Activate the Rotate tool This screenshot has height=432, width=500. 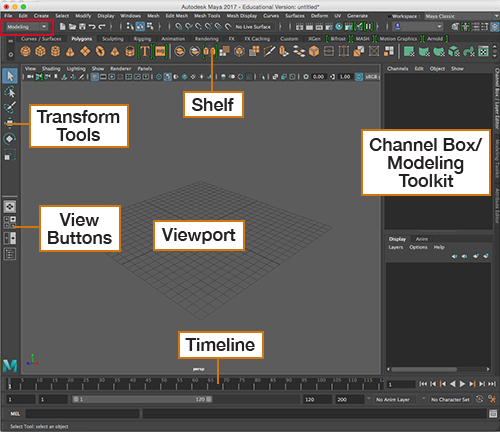10,139
